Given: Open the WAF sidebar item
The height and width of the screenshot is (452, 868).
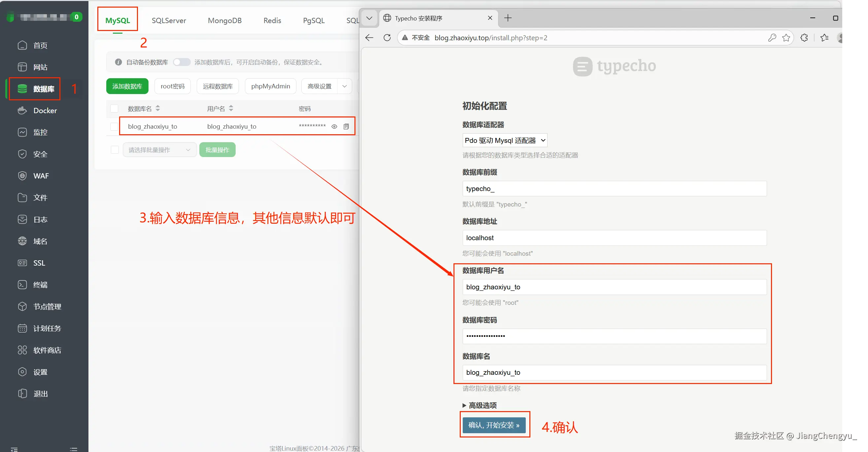Looking at the screenshot, I should (41, 176).
